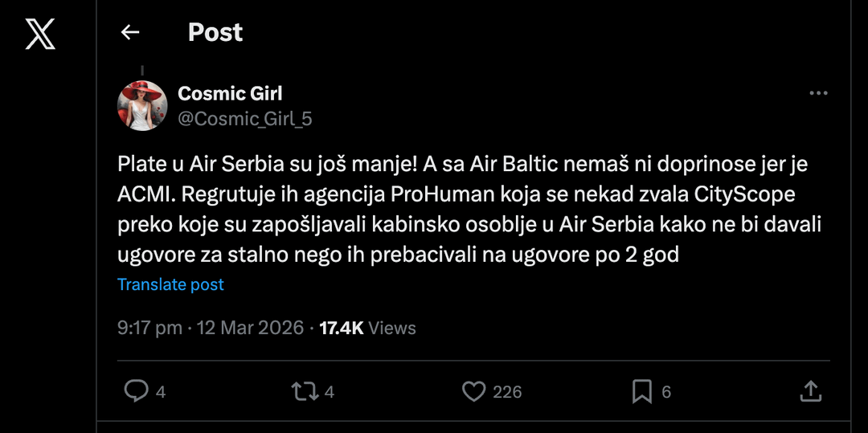Screen dimensions: 868x433
Task: Open Cosmic Girl's profile picture
Action: tap(142, 105)
